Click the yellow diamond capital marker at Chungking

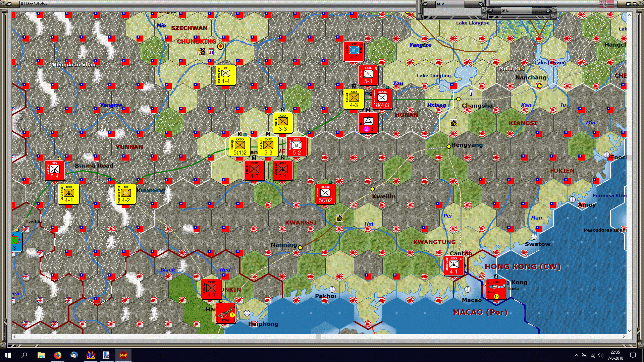tap(220, 47)
